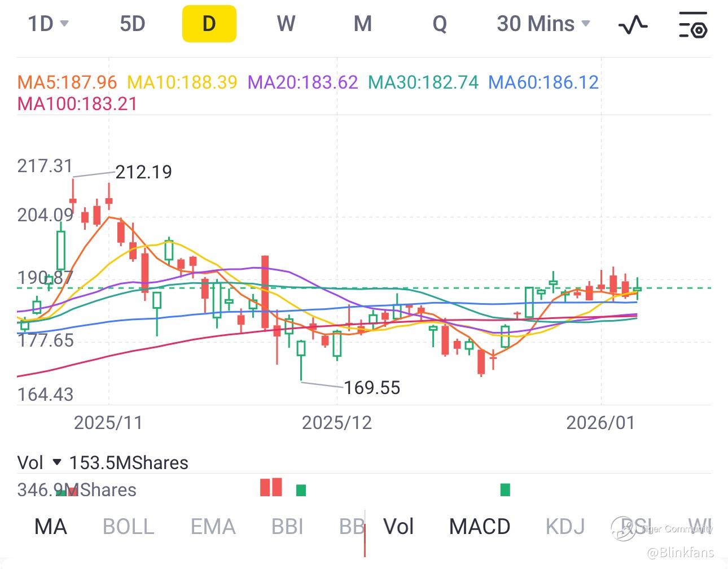The height and width of the screenshot is (569, 728).
Task: Click the MA100:183.21 legend value
Action: pyautogui.click(x=77, y=104)
